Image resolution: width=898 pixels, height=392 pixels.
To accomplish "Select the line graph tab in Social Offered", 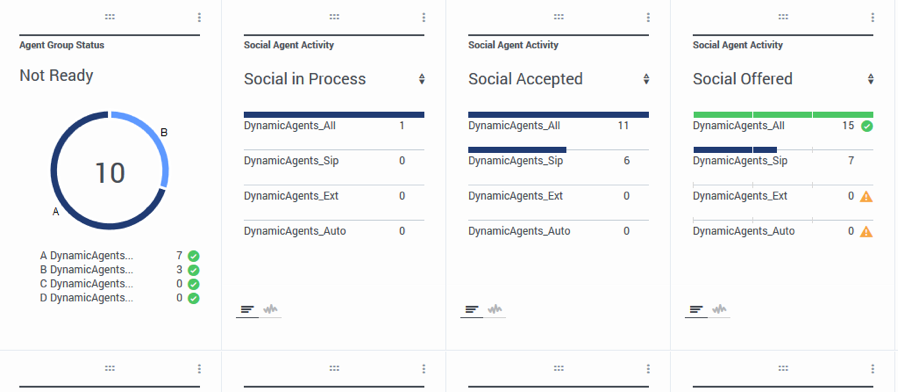I will click(x=719, y=309).
